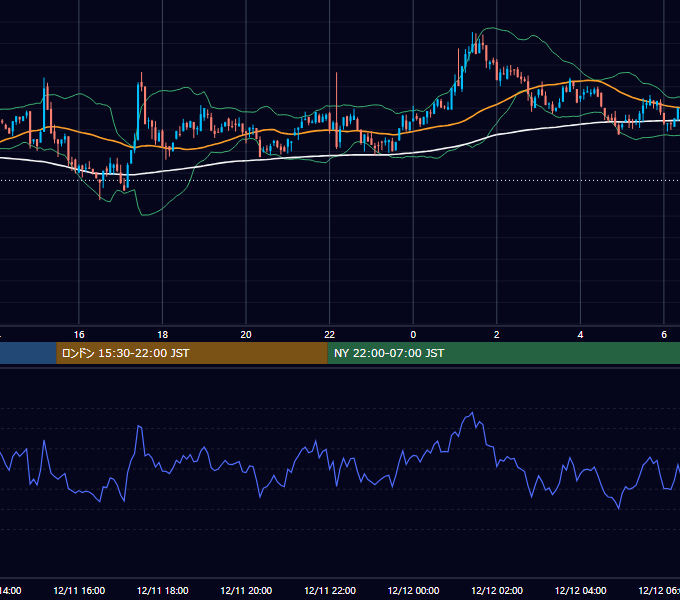Click the tall red wick candle just after 22
The image size is (680, 600).
point(337,111)
